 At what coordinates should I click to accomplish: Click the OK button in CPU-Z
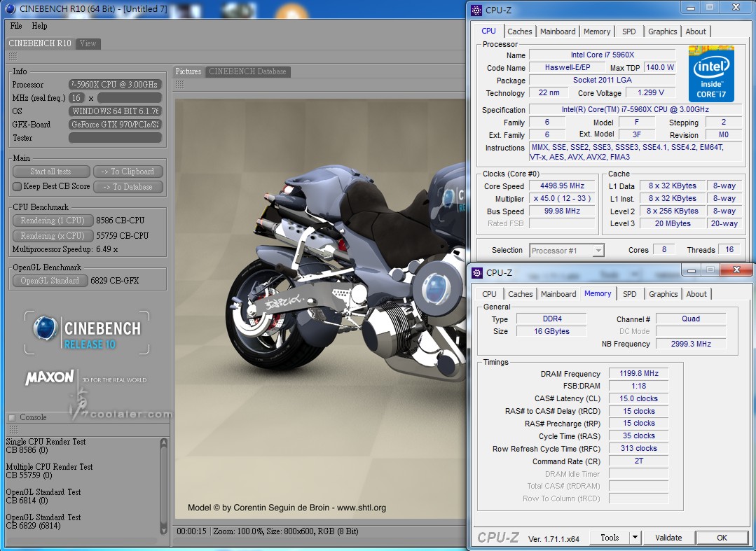(x=722, y=538)
